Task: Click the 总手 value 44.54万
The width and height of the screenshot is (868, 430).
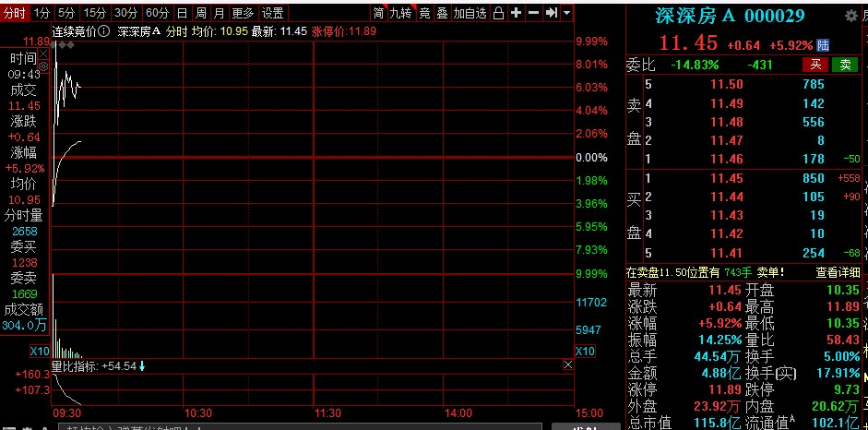Action: [718, 356]
